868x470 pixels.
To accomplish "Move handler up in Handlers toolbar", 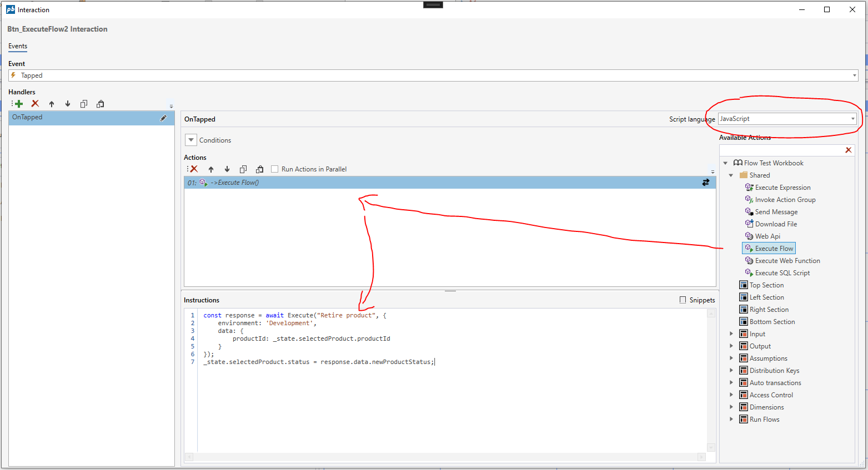I will tap(52, 104).
